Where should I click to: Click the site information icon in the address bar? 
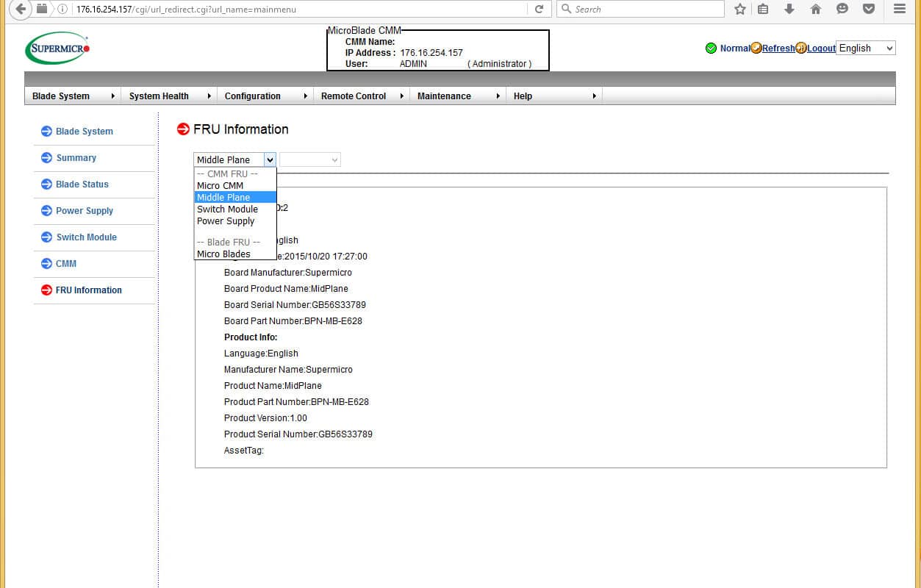(x=62, y=9)
